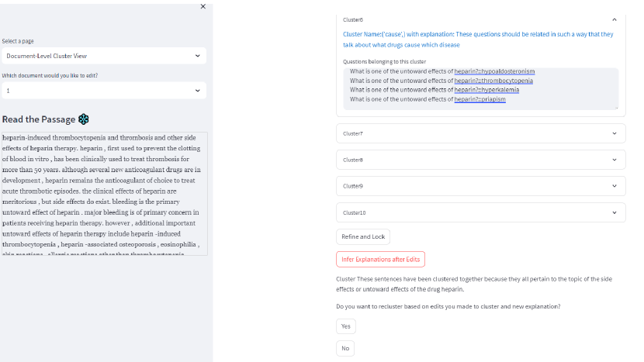Close the sidebar with the X icon
This screenshot has width=644, height=362.
click(x=203, y=6)
